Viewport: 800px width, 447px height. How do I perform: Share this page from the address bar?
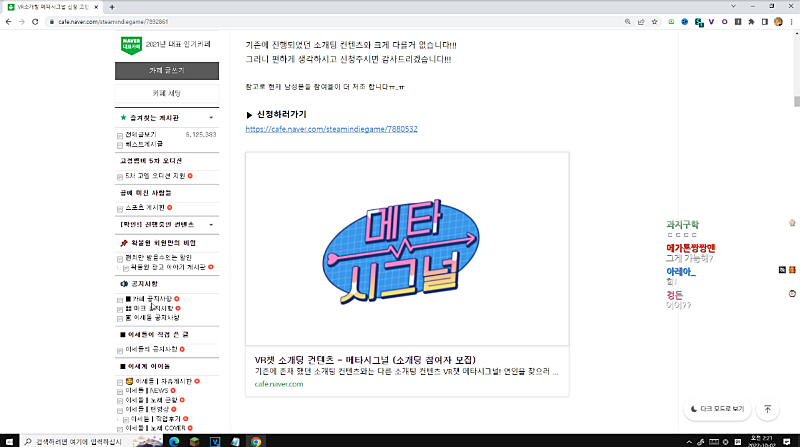tap(641, 22)
